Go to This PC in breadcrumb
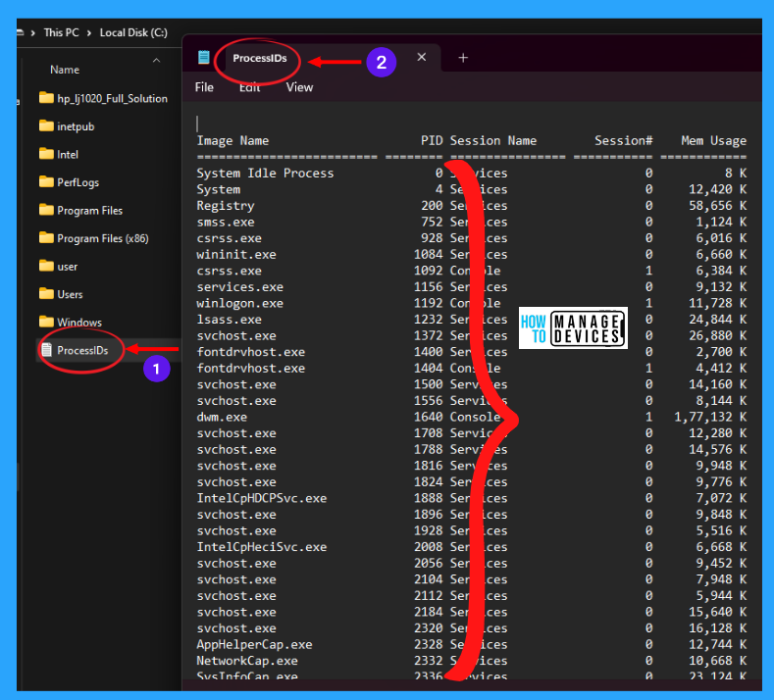774x700 pixels. [61, 32]
